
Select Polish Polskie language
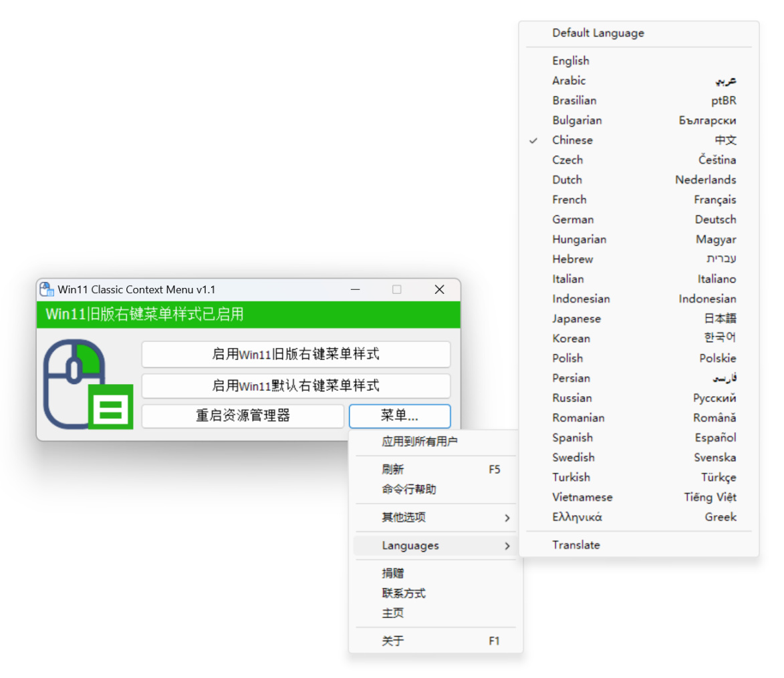pos(638,358)
